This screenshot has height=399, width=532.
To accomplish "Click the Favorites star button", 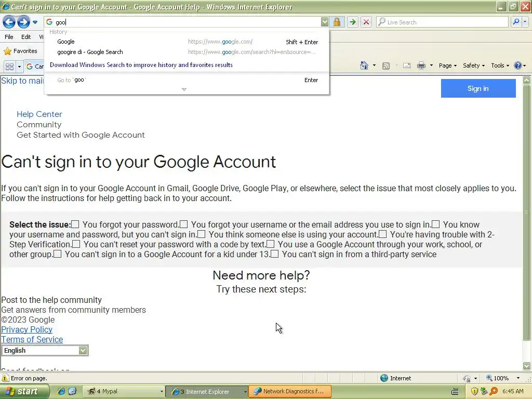I will tap(20, 51).
